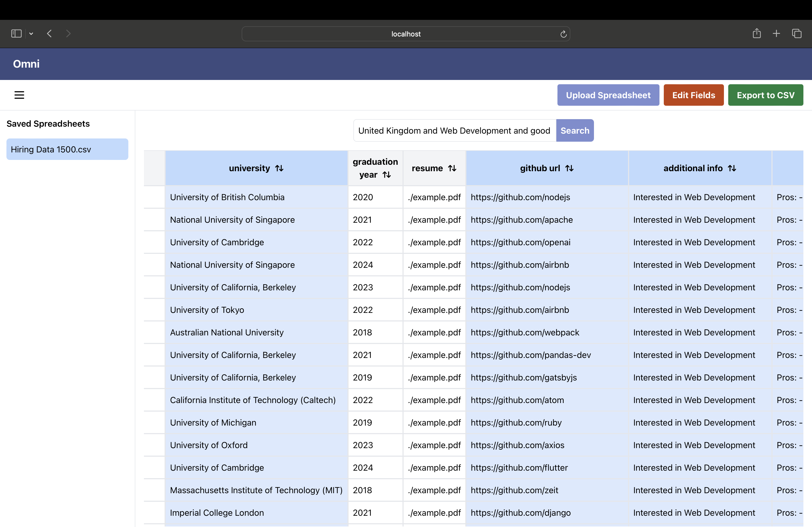Click the Search button
The height and width of the screenshot is (527, 812).
tap(575, 131)
